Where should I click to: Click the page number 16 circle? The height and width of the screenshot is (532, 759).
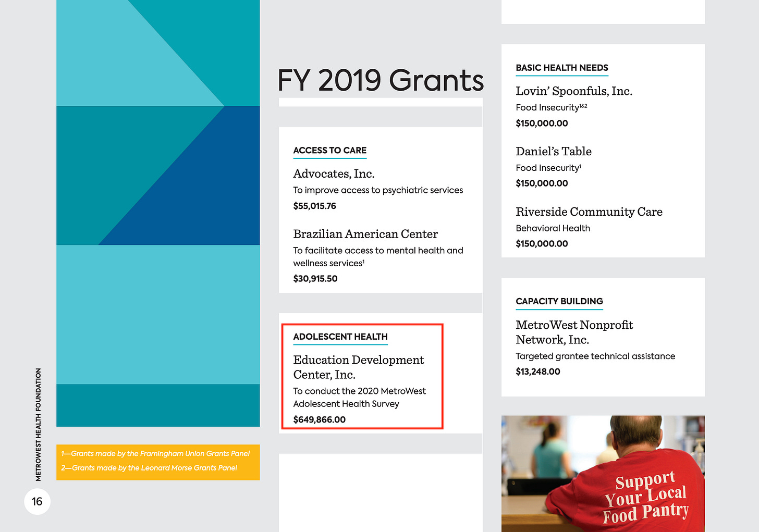(x=37, y=501)
